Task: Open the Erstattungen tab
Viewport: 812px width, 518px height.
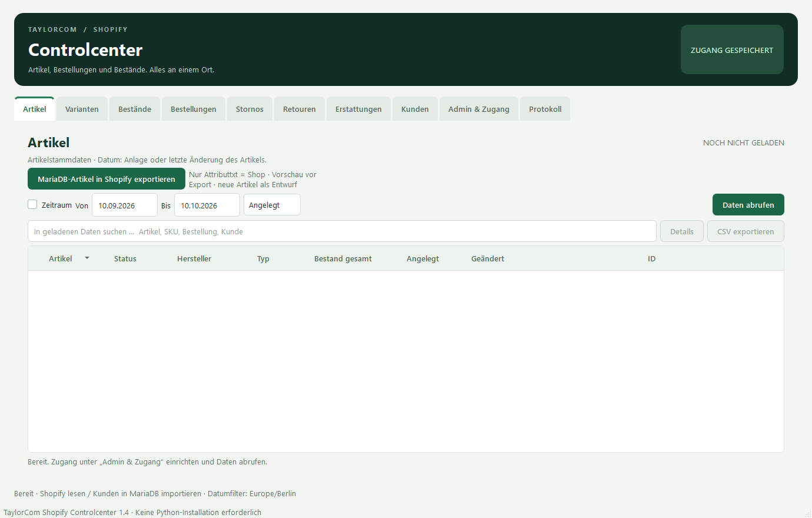Action: coord(358,109)
